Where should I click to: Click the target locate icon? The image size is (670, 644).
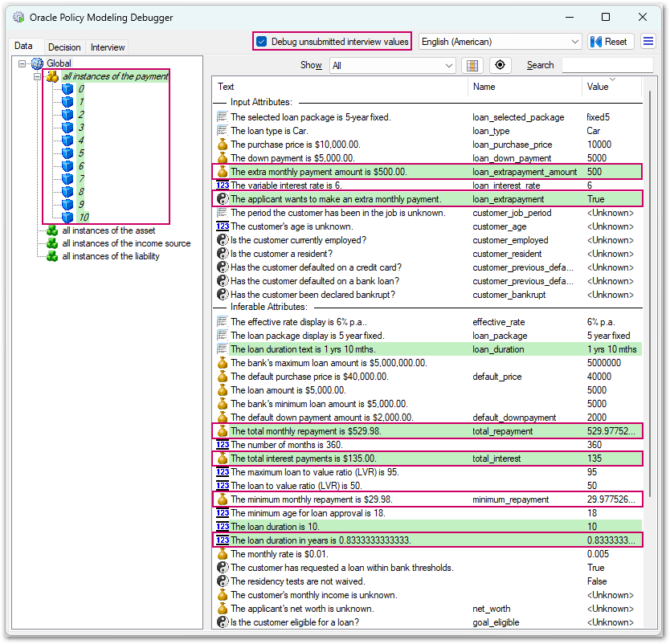point(500,65)
